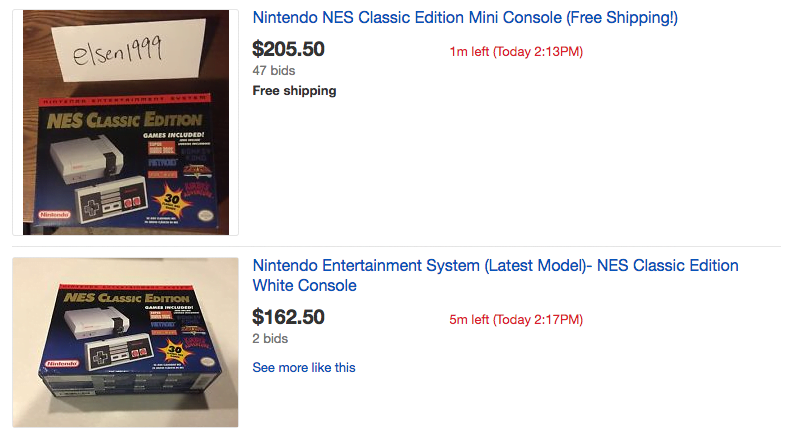
Task: Click the 2 bids count
Action: pyautogui.click(x=270, y=339)
